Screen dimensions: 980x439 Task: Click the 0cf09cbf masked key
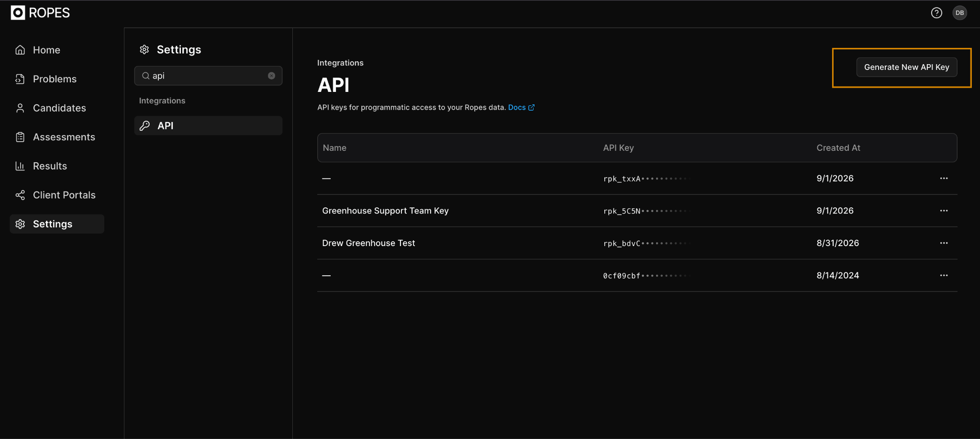tap(646, 276)
